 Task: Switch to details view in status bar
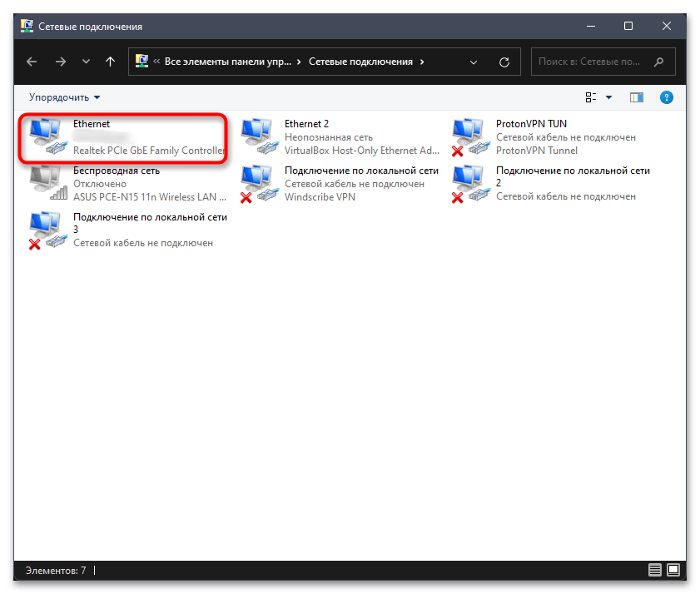tap(654, 570)
